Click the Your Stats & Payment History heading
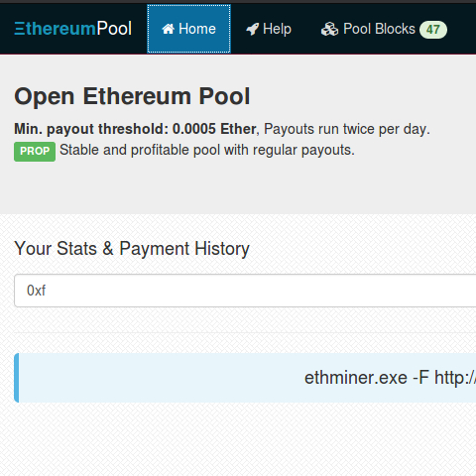Viewport: 476px width, 476px height. (x=132, y=249)
